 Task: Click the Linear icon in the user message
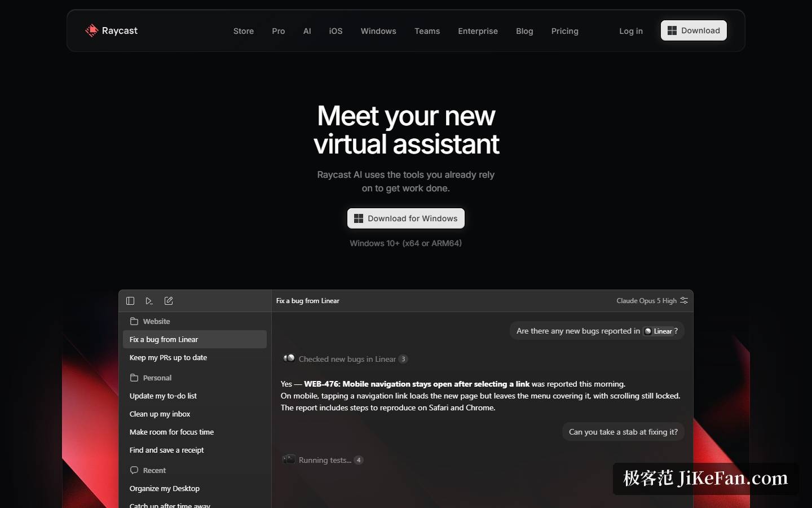coord(648,331)
